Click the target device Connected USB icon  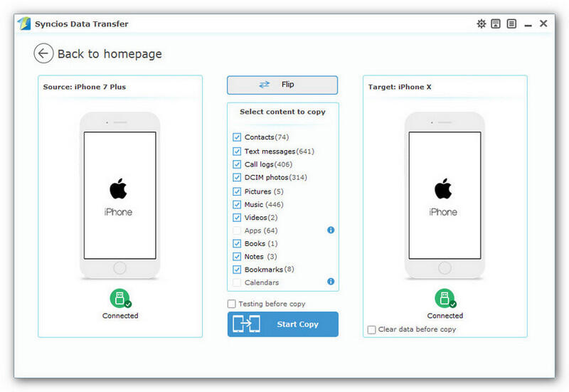[445, 298]
